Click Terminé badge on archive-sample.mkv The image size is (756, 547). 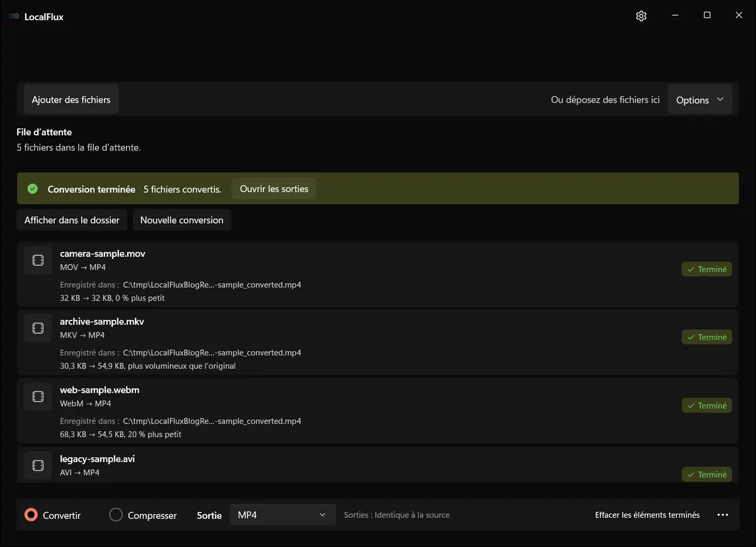pos(707,337)
